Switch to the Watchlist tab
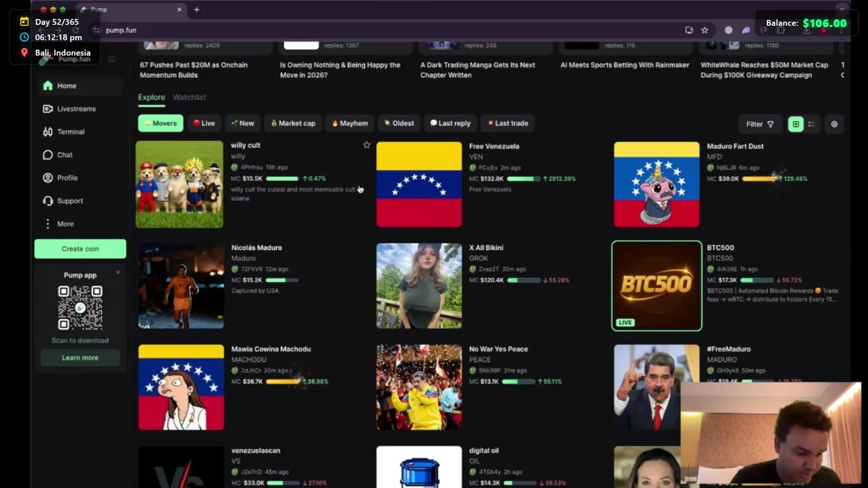 pos(189,98)
